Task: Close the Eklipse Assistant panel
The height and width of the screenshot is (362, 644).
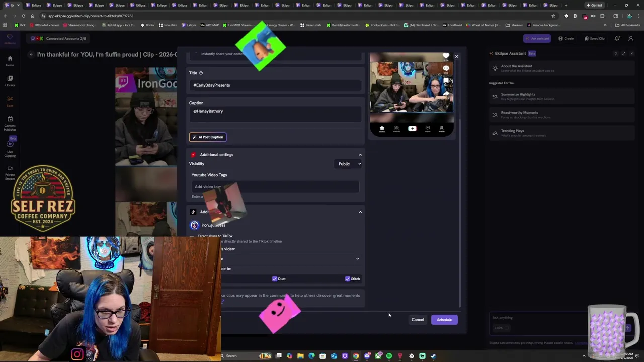Action: [632, 53]
